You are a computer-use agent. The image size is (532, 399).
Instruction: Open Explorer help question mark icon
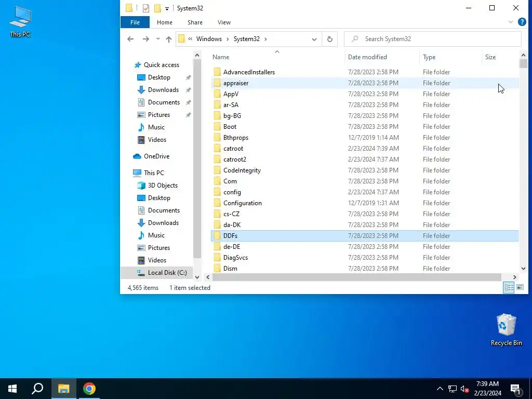click(522, 22)
